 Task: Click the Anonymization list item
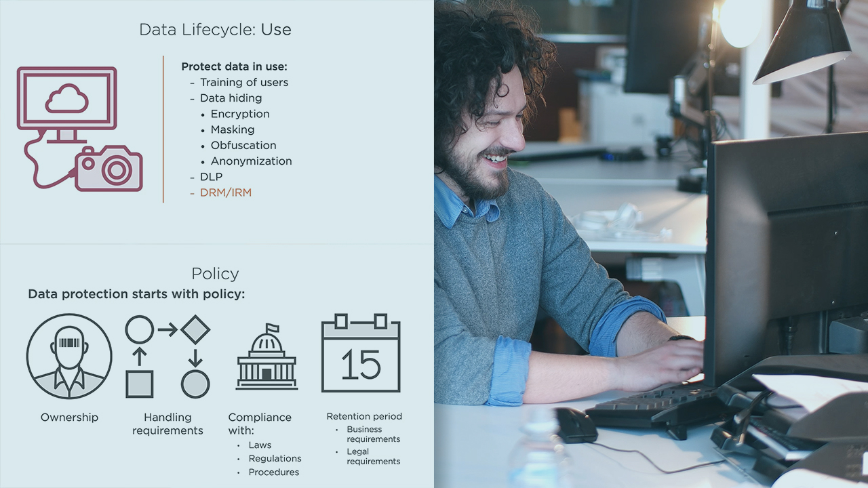tap(251, 161)
